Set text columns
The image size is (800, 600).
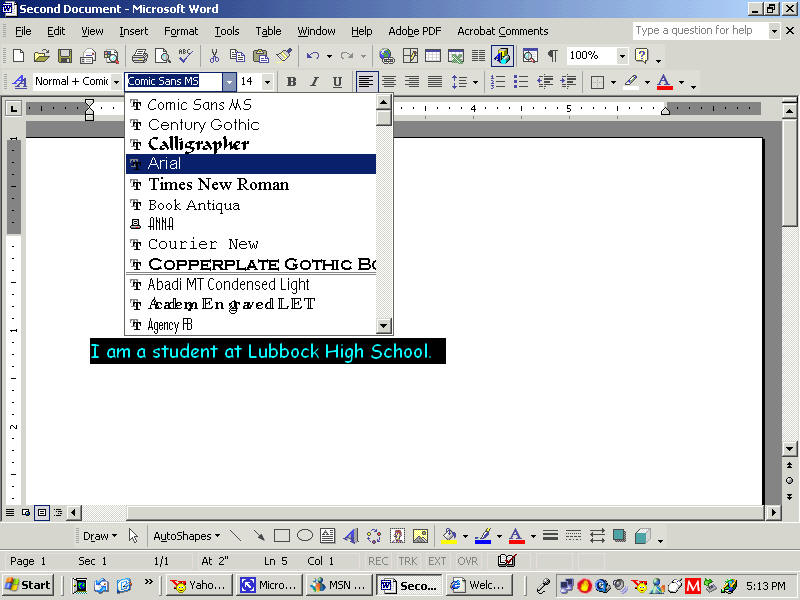[x=479, y=56]
